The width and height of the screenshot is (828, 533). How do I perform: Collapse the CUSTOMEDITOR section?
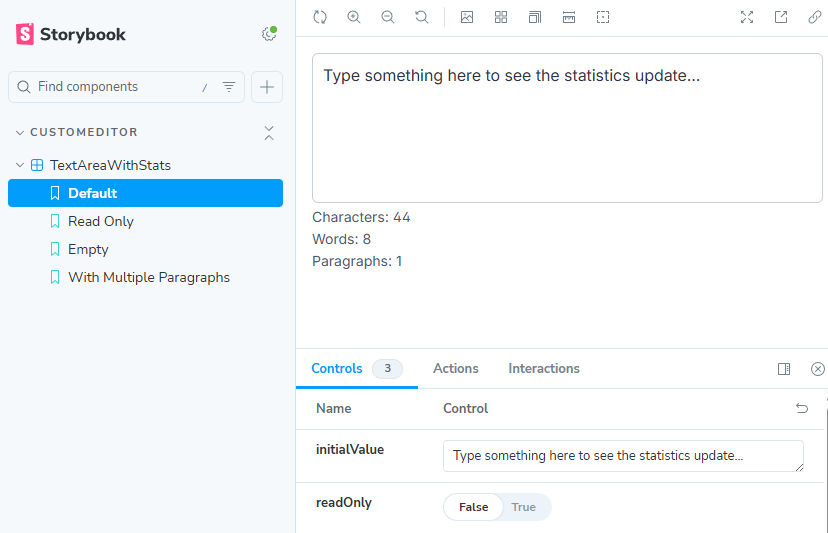[84, 132]
